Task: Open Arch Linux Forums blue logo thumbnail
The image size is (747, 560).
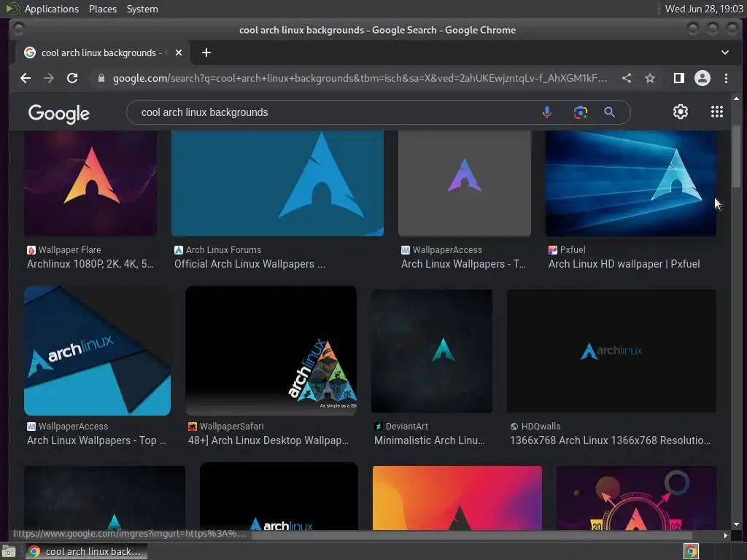Action: (277, 184)
